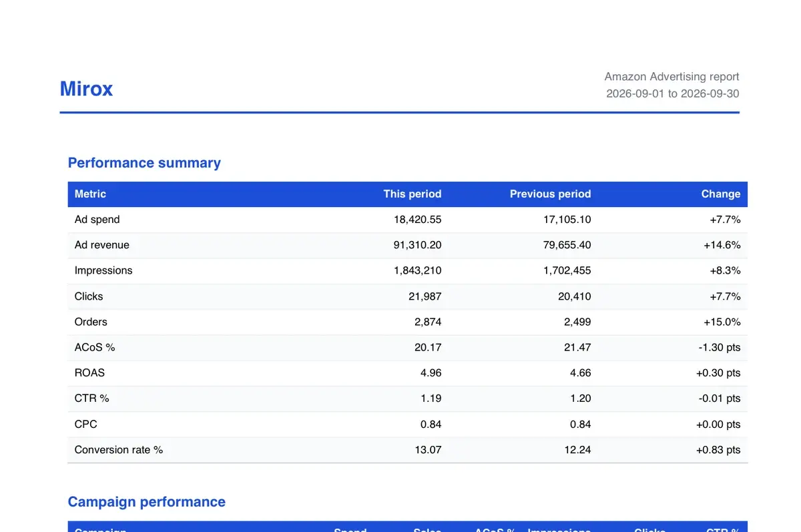Click Conversion rate value 13.07

pyautogui.click(x=428, y=450)
